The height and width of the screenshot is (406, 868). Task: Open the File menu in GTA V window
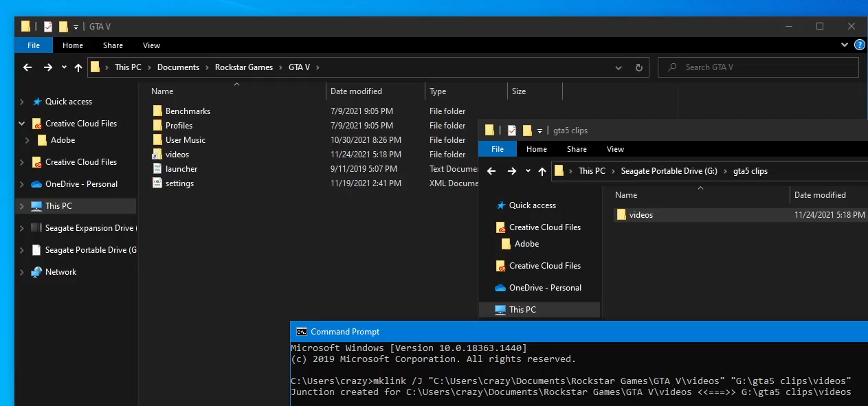click(34, 45)
